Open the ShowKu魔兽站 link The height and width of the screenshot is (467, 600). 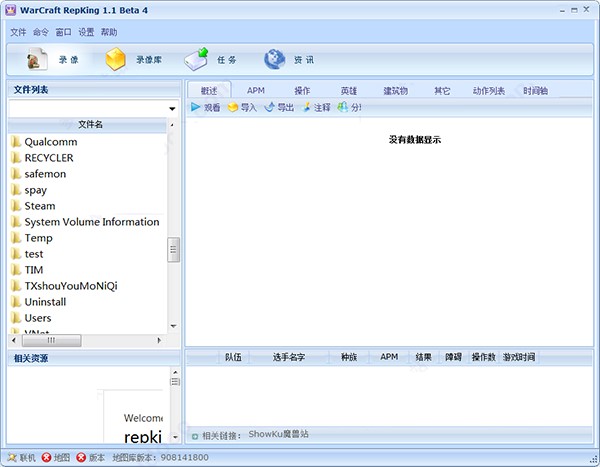(278, 435)
